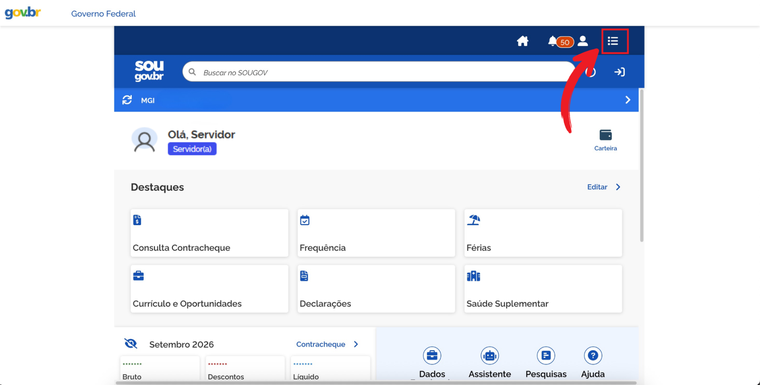This screenshot has width=760, height=385.
Task: Click the Declarações file icon
Action: 304,276
